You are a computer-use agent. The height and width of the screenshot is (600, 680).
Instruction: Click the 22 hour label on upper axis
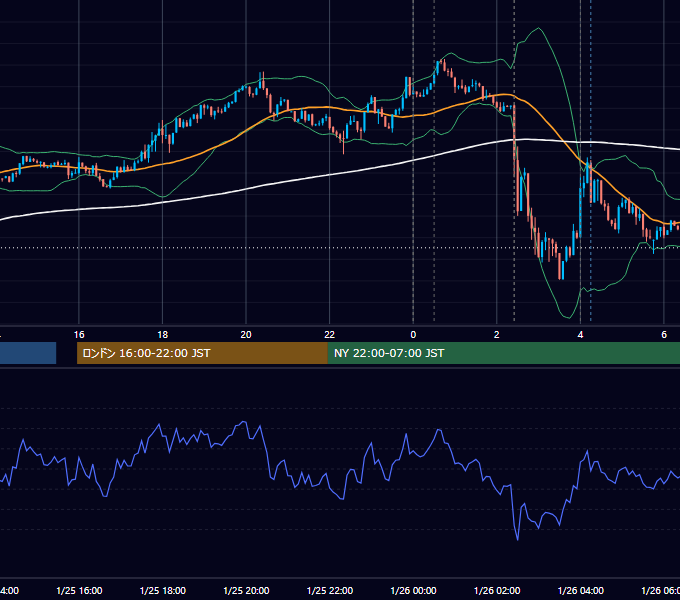coord(330,335)
